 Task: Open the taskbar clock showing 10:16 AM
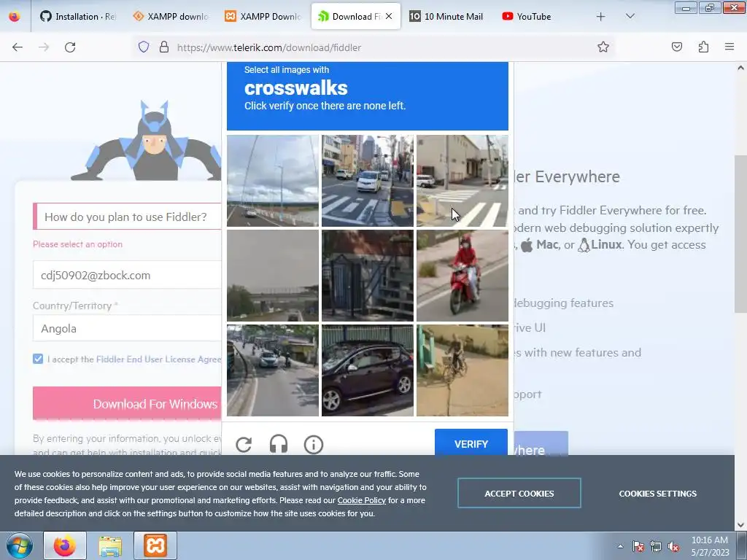point(710,546)
